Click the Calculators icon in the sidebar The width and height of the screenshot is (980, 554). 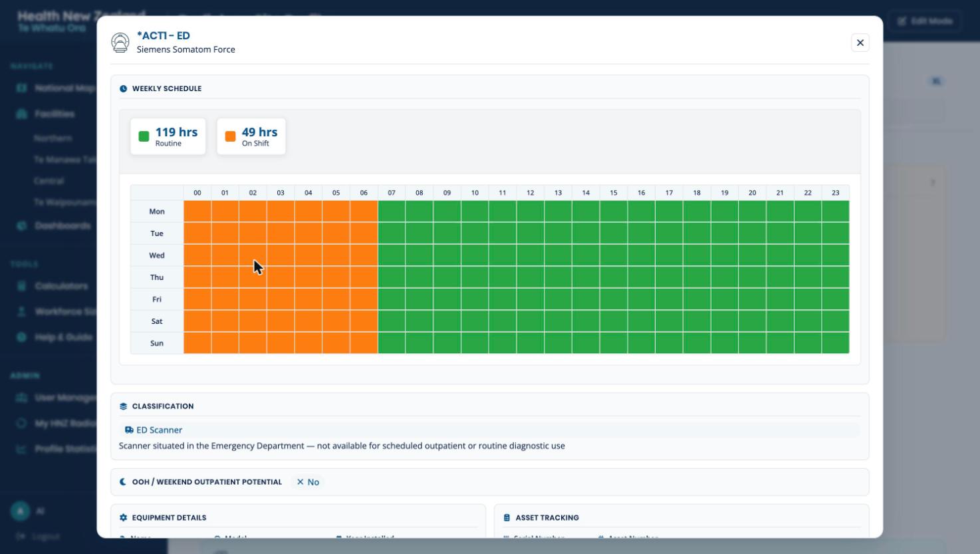click(21, 286)
